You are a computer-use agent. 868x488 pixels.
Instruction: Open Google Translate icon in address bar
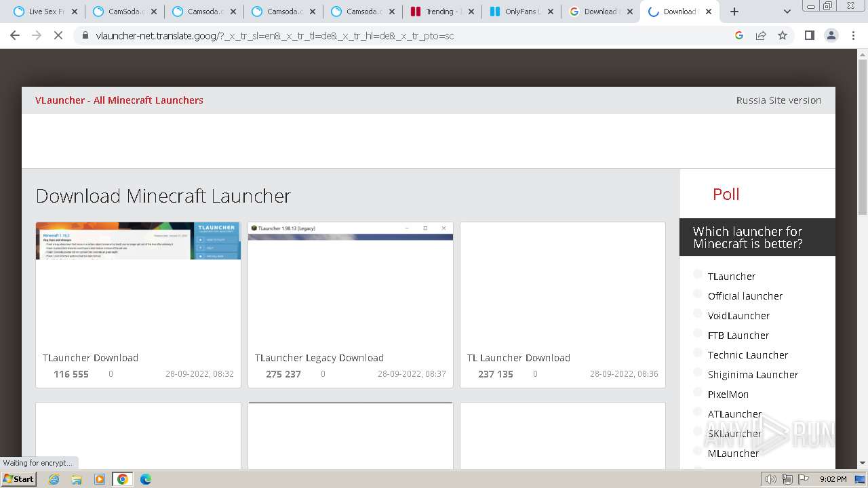tap(739, 35)
